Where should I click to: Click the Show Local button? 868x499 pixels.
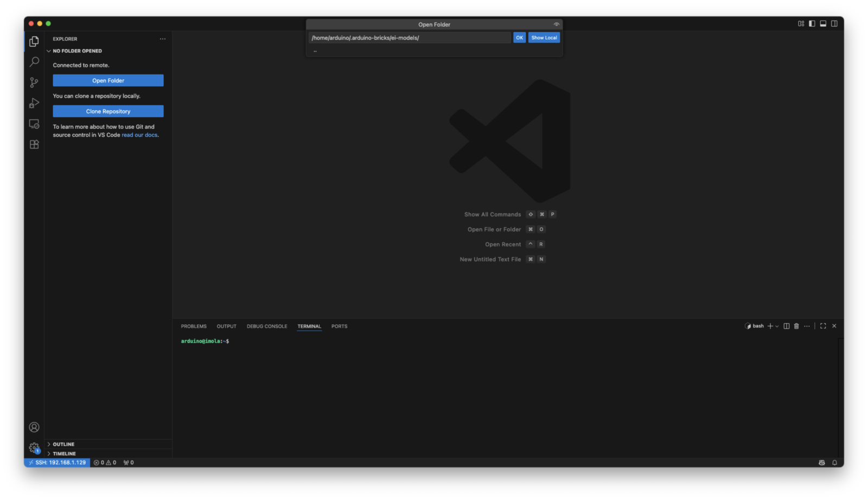[x=544, y=37]
